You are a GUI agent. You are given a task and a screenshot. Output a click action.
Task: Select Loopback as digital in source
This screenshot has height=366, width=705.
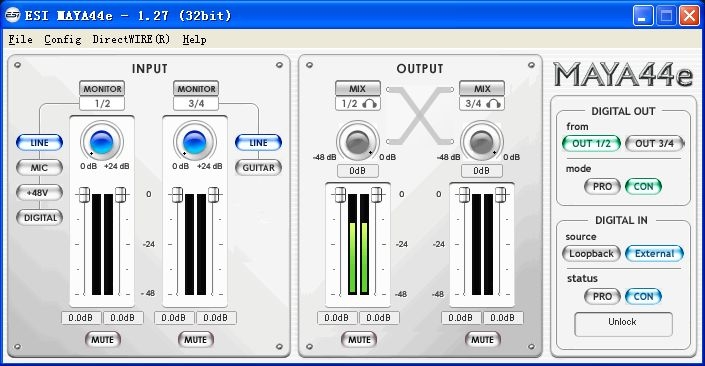[x=591, y=253]
